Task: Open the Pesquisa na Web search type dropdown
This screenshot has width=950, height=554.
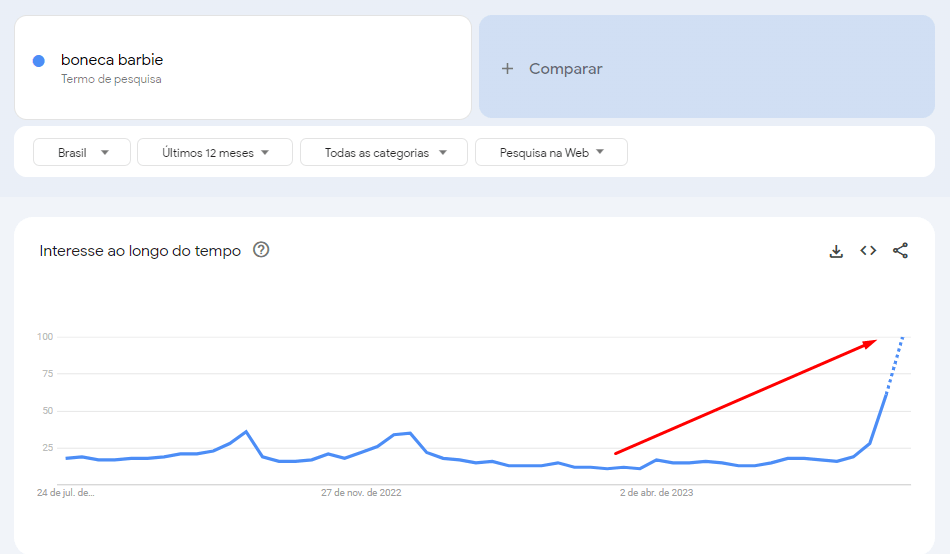Action: [x=551, y=152]
